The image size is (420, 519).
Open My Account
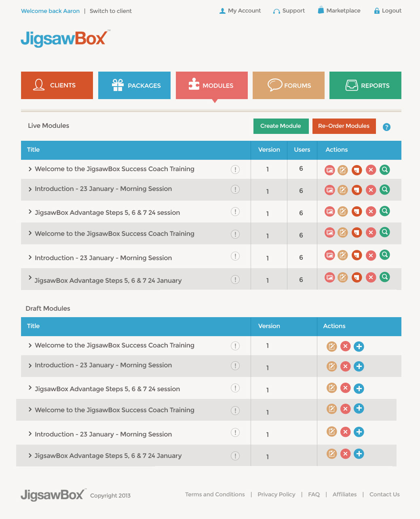240,11
